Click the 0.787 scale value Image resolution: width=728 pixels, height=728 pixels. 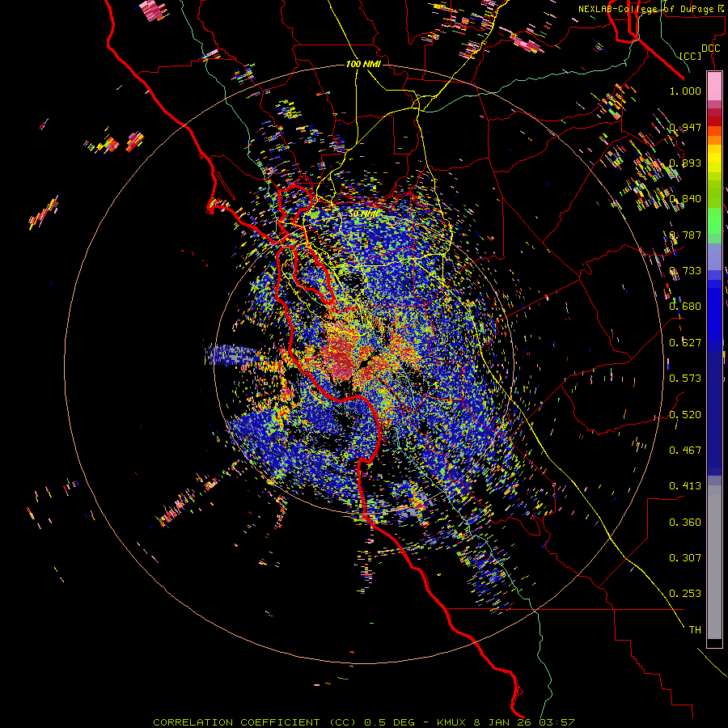click(685, 235)
